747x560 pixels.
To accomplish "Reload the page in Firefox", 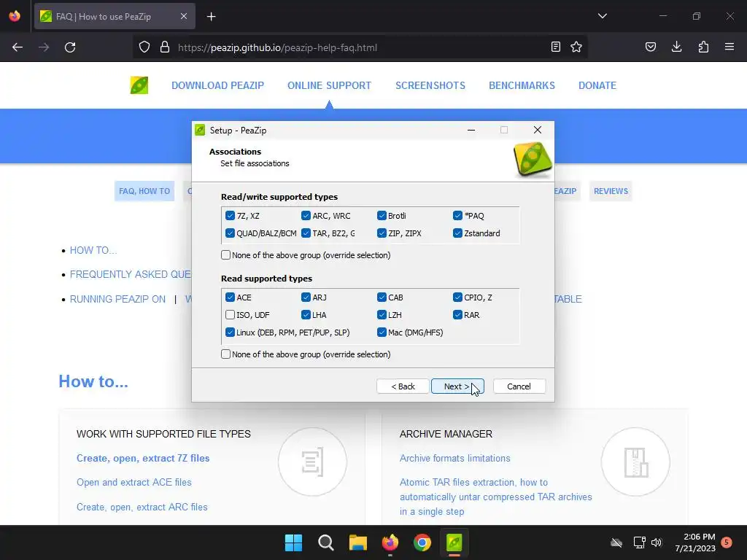I will (70, 47).
